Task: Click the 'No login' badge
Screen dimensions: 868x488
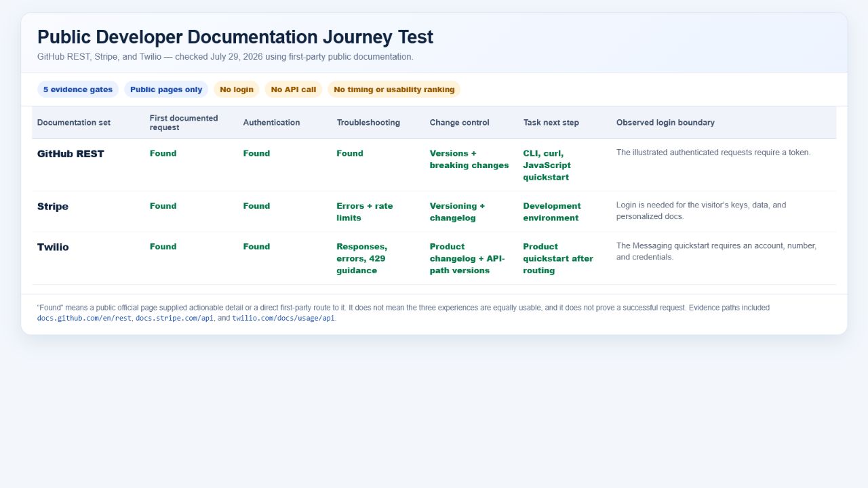Action: 237,89
